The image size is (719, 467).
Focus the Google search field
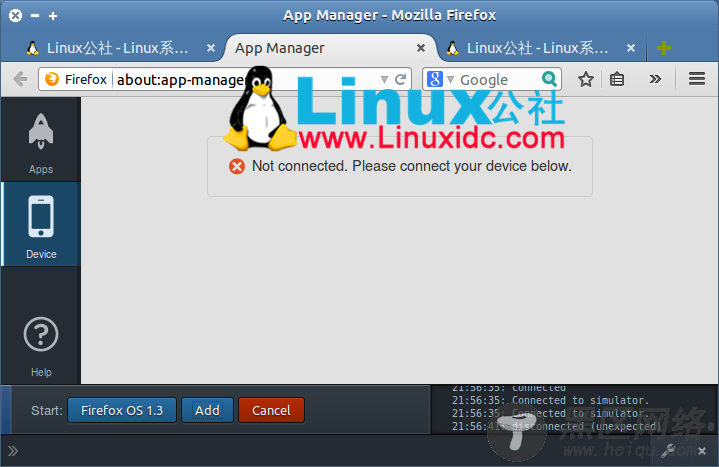[x=493, y=79]
